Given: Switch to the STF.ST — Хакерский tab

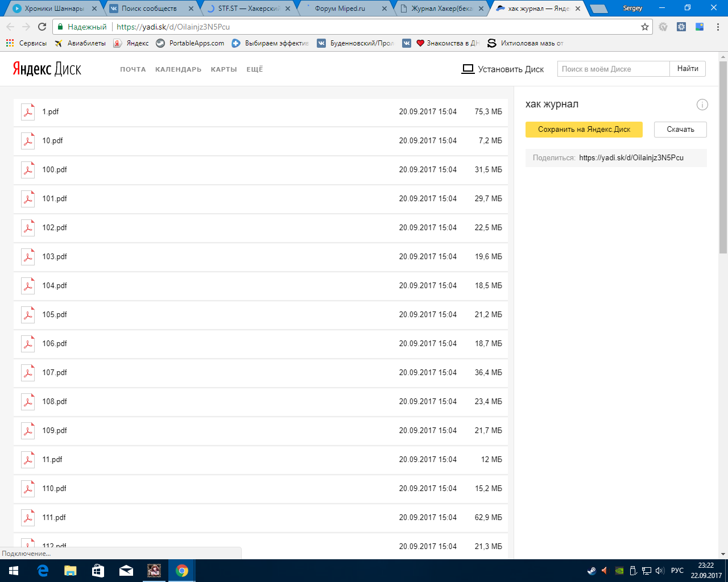Looking at the screenshot, I should coord(249,9).
